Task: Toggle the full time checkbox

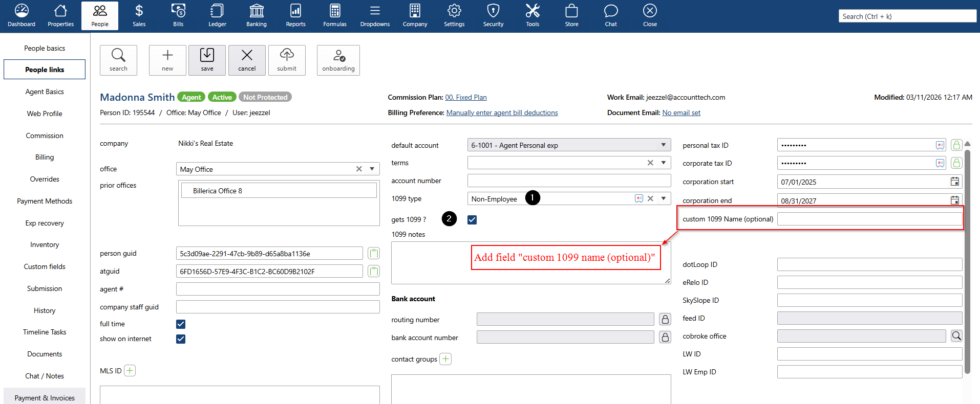Action: point(181,324)
